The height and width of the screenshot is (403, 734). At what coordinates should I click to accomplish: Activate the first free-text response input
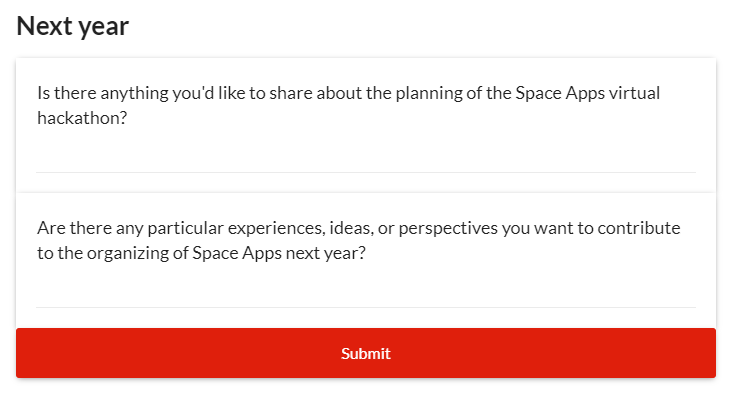point(366,158)
